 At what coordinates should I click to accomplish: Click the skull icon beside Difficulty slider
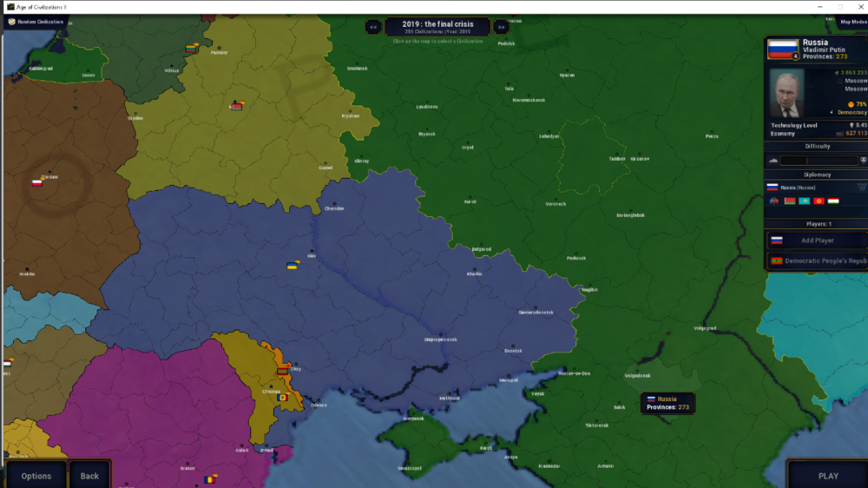[x=863, y=161]
